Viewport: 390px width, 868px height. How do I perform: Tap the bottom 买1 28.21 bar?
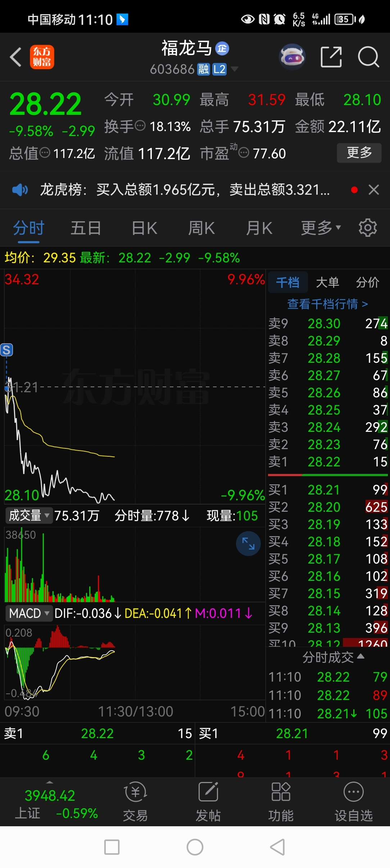click(292, 733)
